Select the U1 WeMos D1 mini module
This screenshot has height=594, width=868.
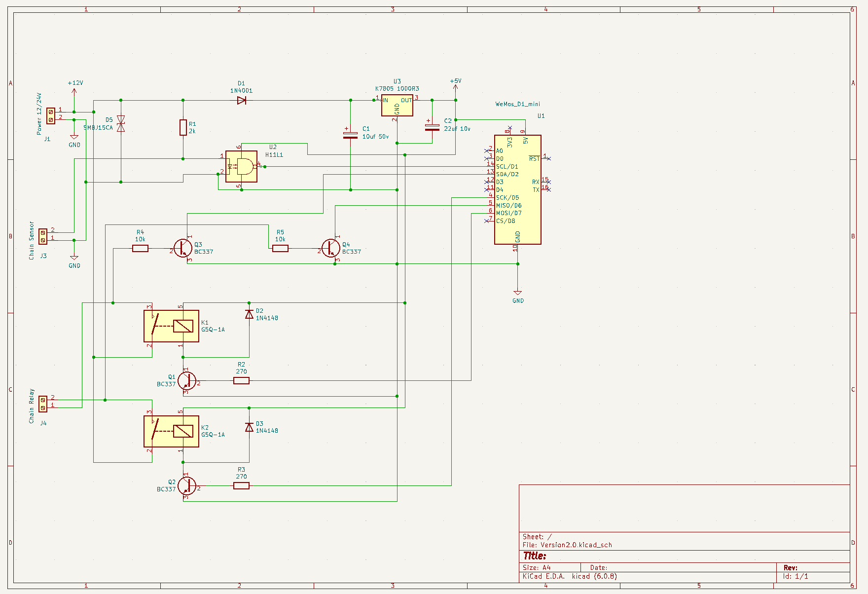click(x=518, y=189)
